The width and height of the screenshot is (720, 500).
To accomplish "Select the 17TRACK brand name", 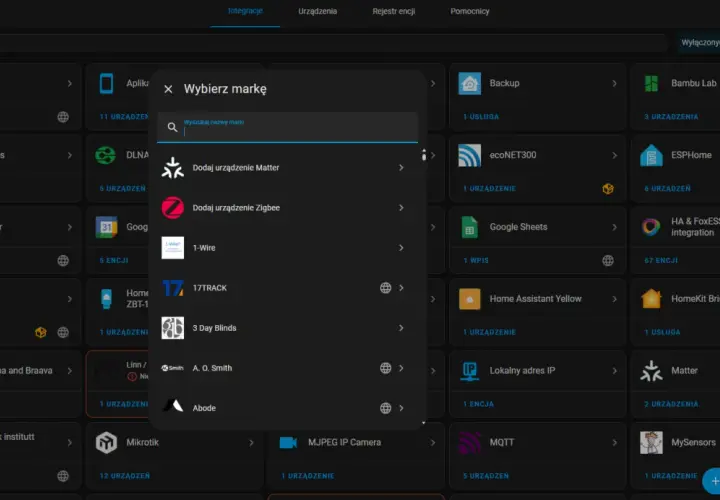I will pos(209,288).
